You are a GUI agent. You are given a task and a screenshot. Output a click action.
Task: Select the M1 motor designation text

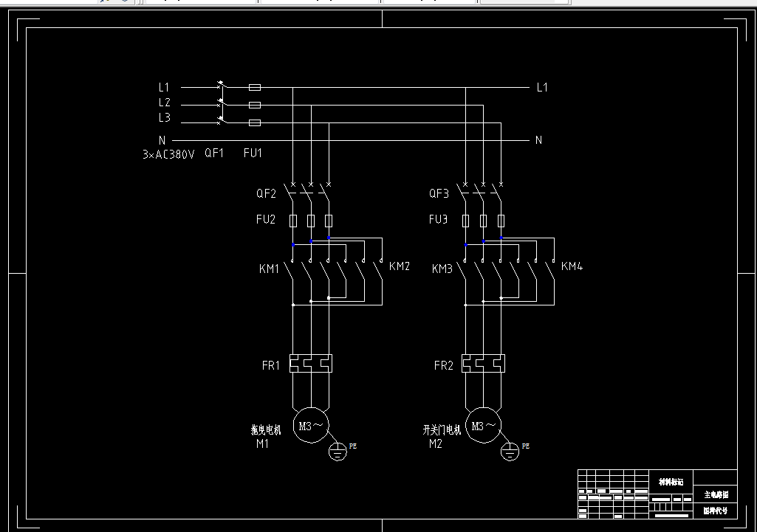click(262, 443)
